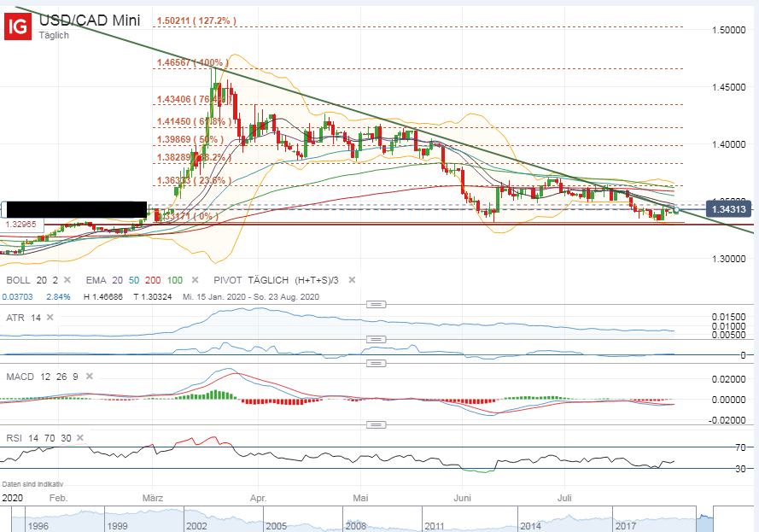Click the MACD 12 26 9 settings label
Image resolution: width=759 pixels, height=532 pixels.
point(43,377)
